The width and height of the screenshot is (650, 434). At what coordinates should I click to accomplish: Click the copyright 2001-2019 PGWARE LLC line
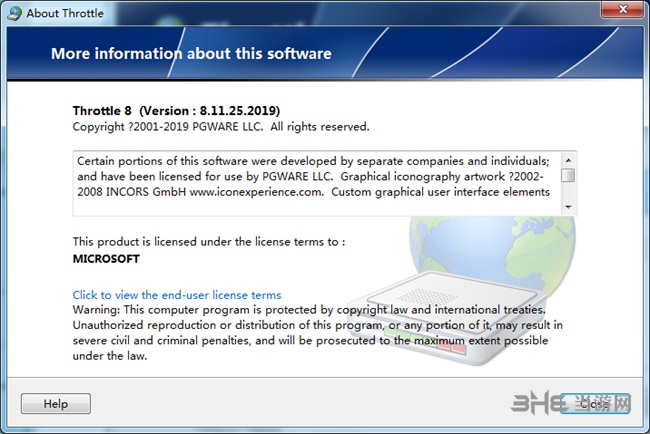click(221, 126)
